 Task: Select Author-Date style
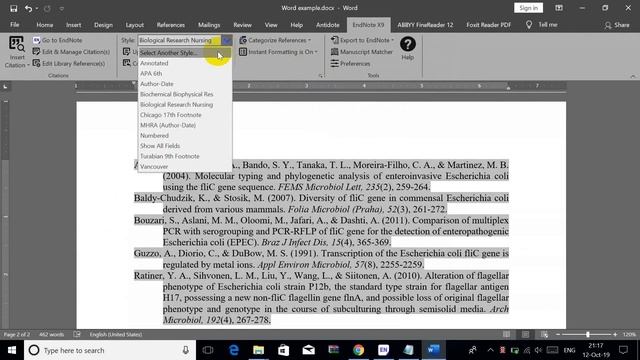tap(184, 84)
